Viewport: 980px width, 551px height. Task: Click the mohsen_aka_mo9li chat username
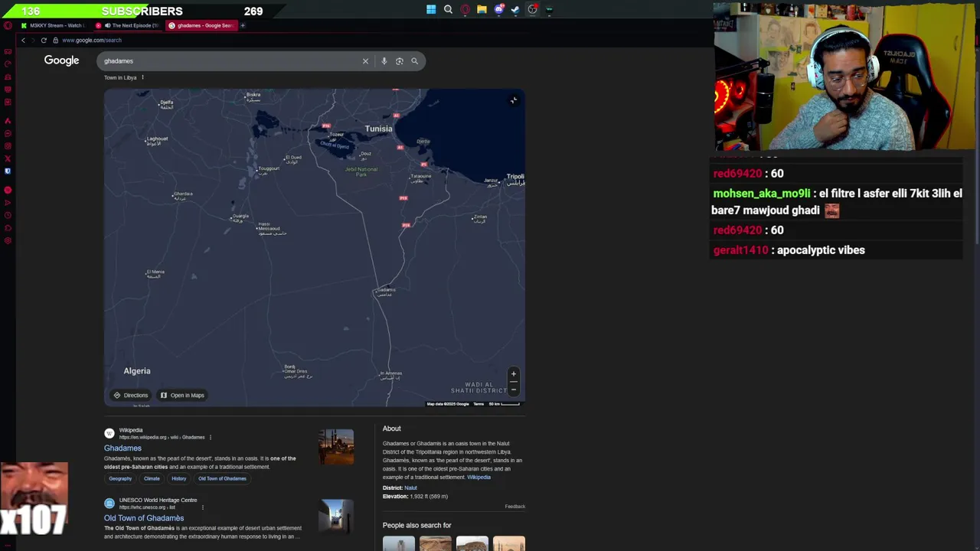[x=761, y=194]
